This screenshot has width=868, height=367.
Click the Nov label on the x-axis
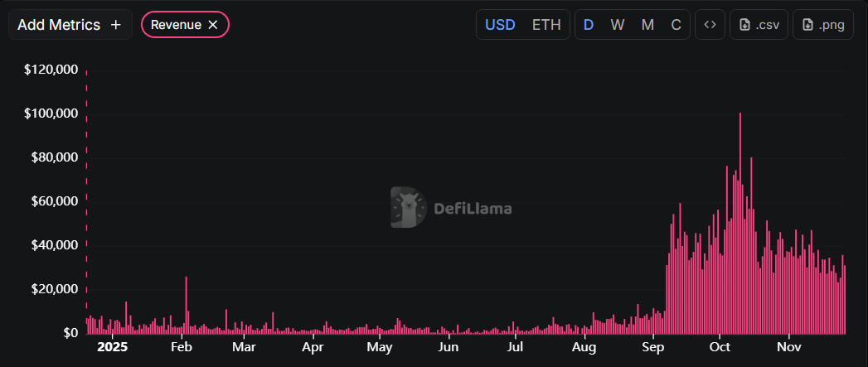coord(789,346)
